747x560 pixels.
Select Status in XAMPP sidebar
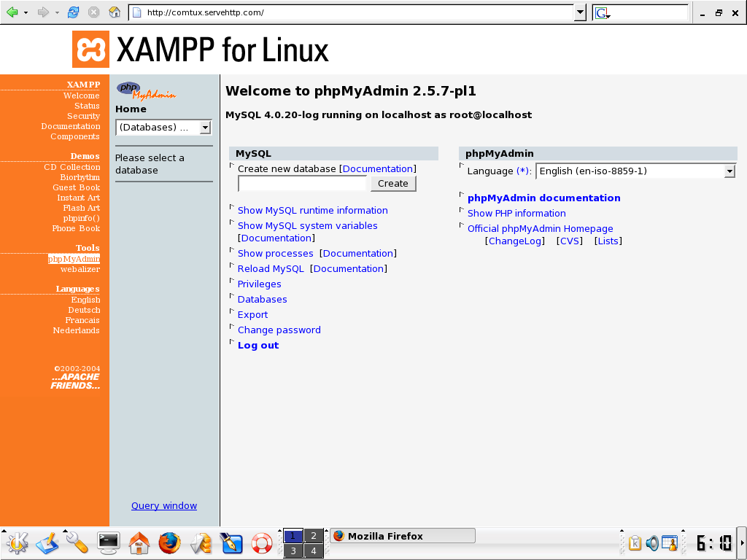pyautogui.click(x=87, y=106)
